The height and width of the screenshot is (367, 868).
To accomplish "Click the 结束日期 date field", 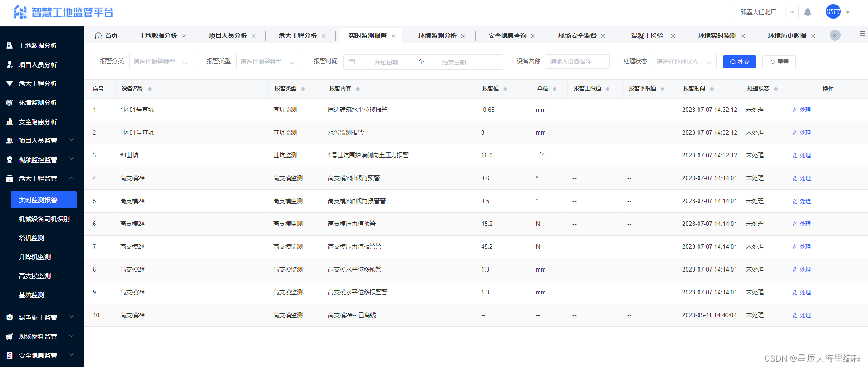I will pyautogui.click(x=454, y=63).
